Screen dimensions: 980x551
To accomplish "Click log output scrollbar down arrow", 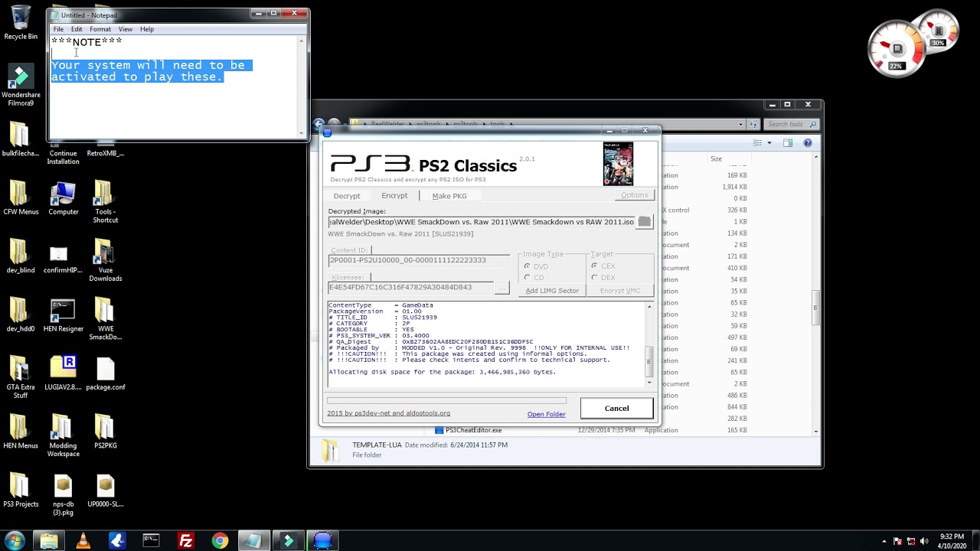I will point(649,382).
